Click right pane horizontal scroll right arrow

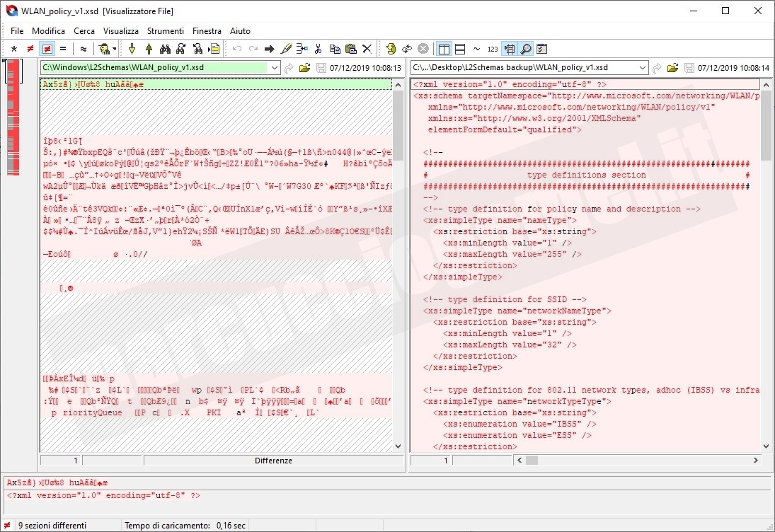click(x=755, y=461)
